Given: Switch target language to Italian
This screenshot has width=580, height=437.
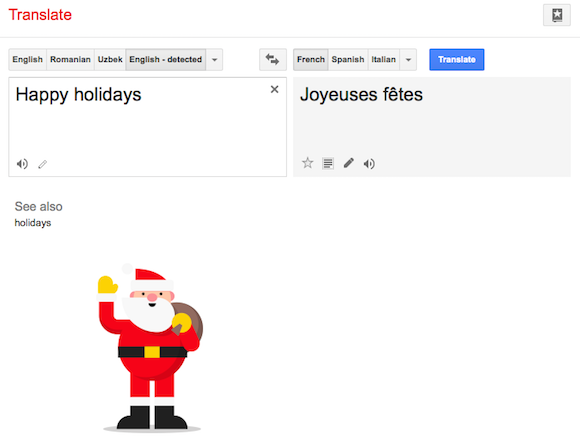Looking at the screenshot, I should (384, 60).
